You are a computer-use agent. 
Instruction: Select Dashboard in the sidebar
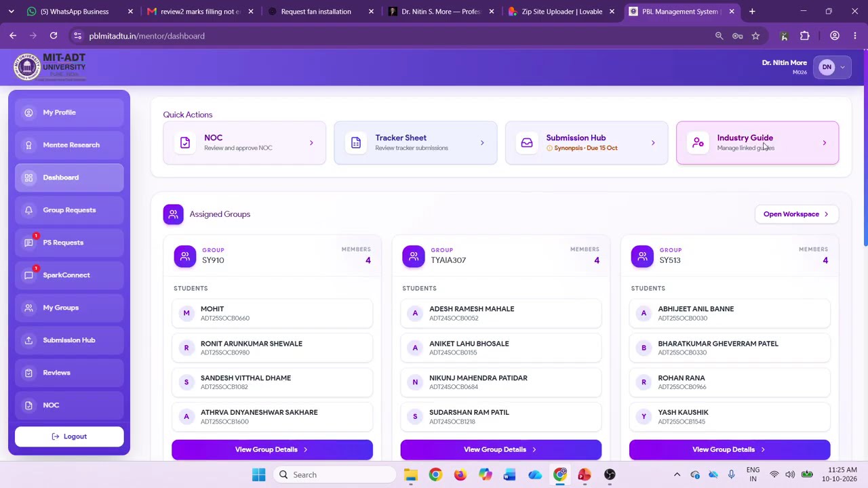click(69, 178)
